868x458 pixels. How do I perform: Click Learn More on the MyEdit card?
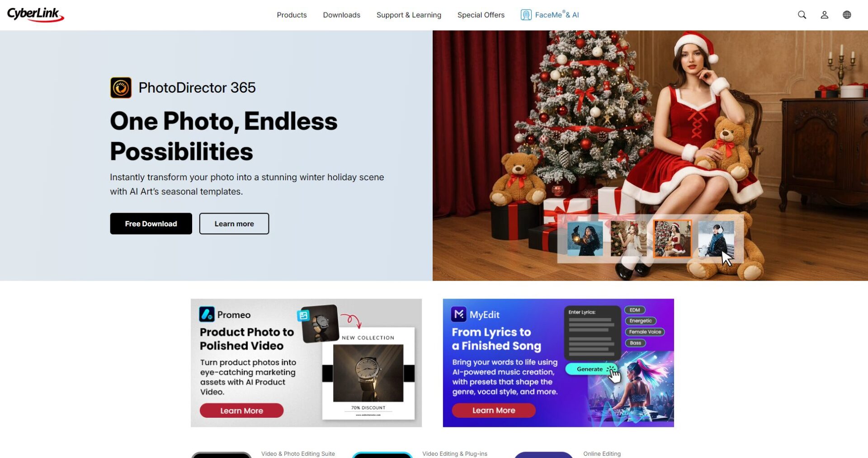[494, 410]
